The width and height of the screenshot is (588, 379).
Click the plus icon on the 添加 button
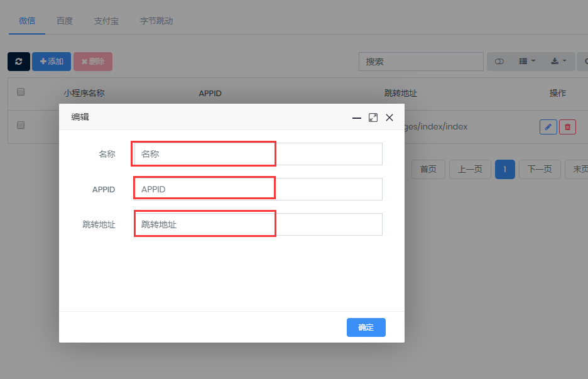click(x=41, y=61)
